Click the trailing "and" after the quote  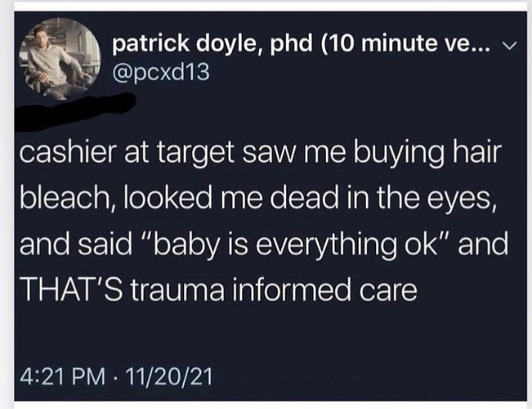pyautogui.click(x=483, y=245)
